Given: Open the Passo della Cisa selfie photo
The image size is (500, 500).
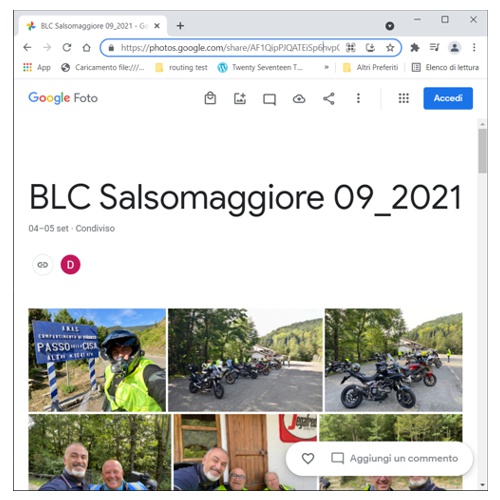Looking at the screenshot, I should click(x=97, y=360).
